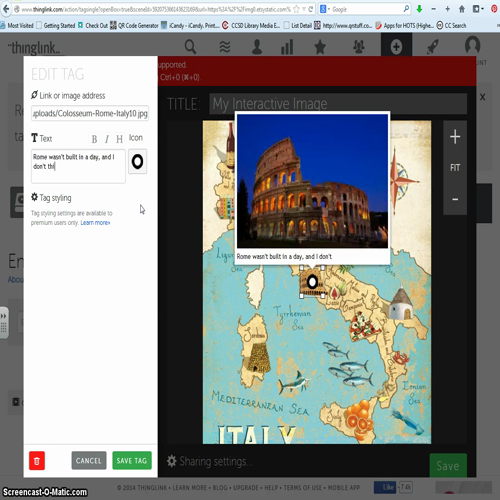Delete the tag with red trash button
The height and width of the screenshot is (500, 500).
click(37, 461)
